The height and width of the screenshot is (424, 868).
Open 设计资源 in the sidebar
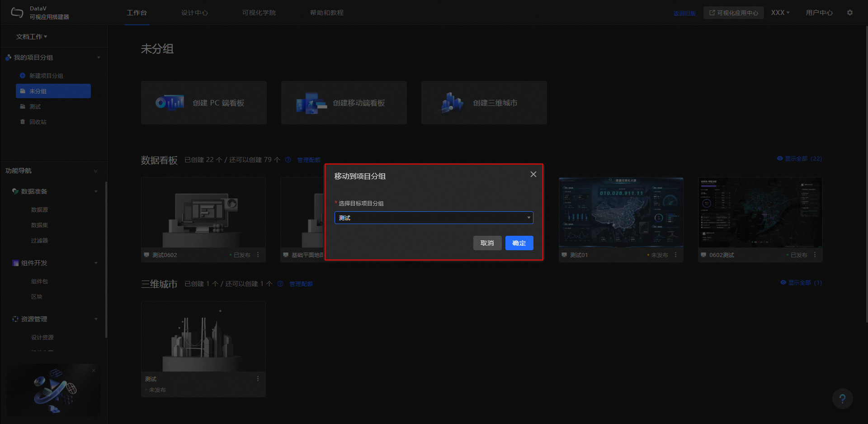point(42,337)
